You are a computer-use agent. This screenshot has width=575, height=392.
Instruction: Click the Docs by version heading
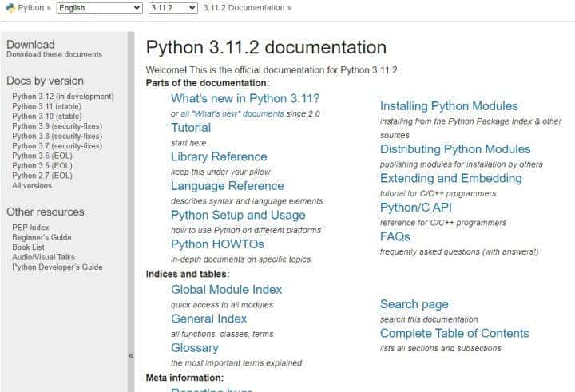[45, 81]
